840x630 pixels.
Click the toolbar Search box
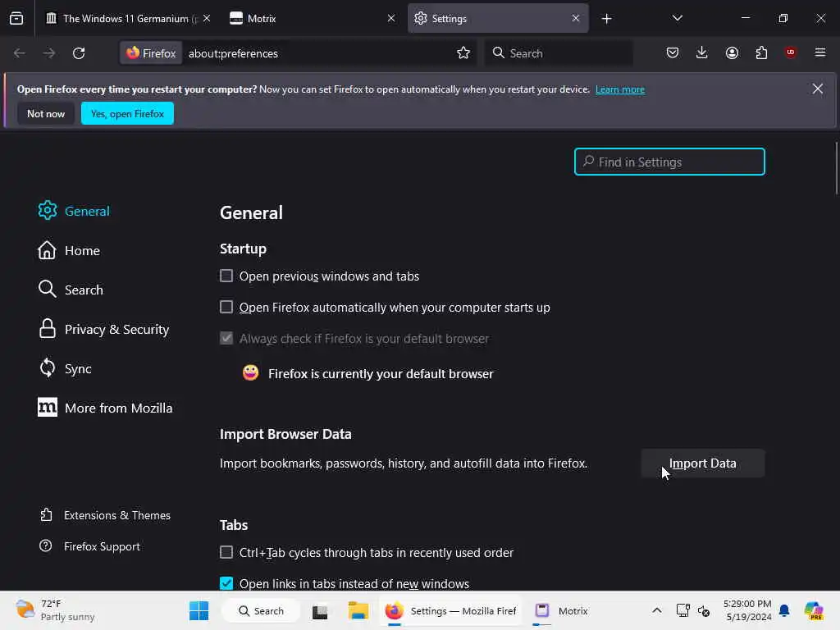[x=559, y=53]
